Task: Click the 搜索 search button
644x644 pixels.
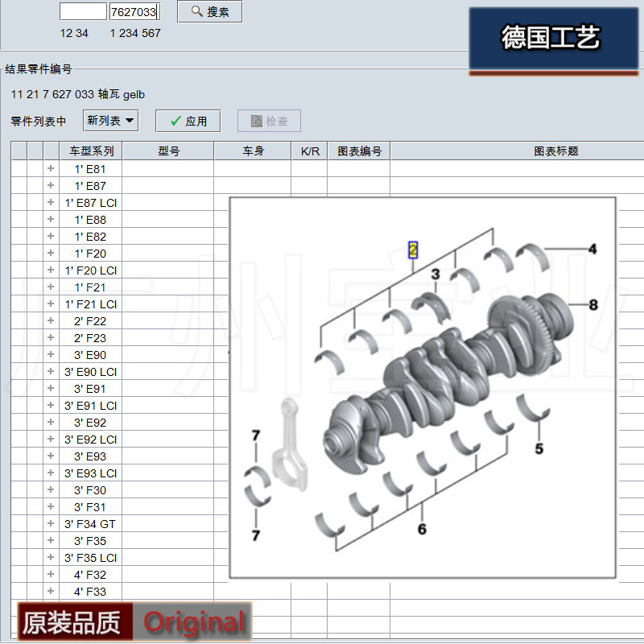Action: [x=210, y=11]
